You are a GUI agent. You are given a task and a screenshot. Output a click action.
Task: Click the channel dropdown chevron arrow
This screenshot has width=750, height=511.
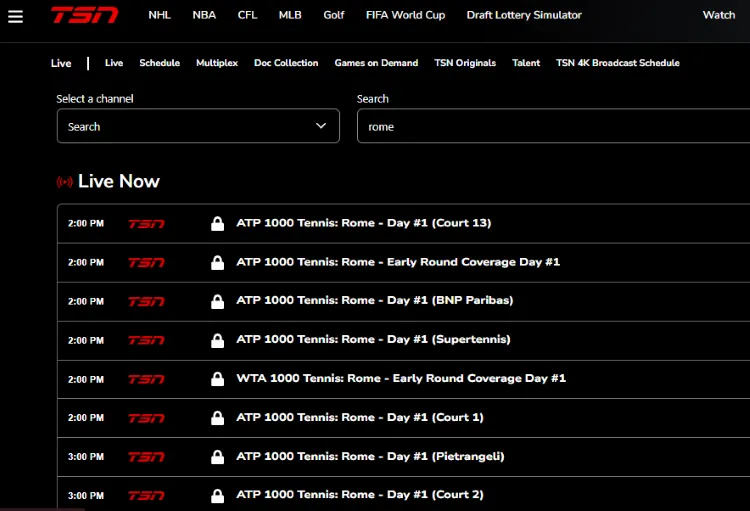[321, 126]
